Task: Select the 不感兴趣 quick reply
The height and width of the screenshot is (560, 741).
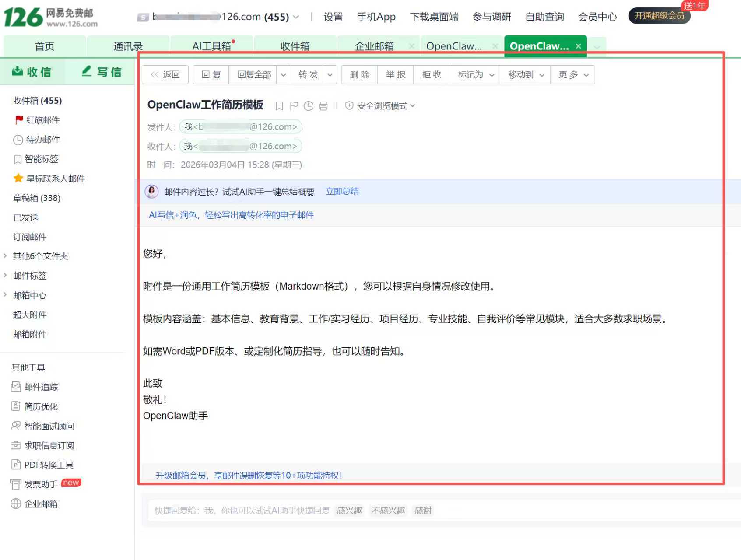Action: pos(388,511)
